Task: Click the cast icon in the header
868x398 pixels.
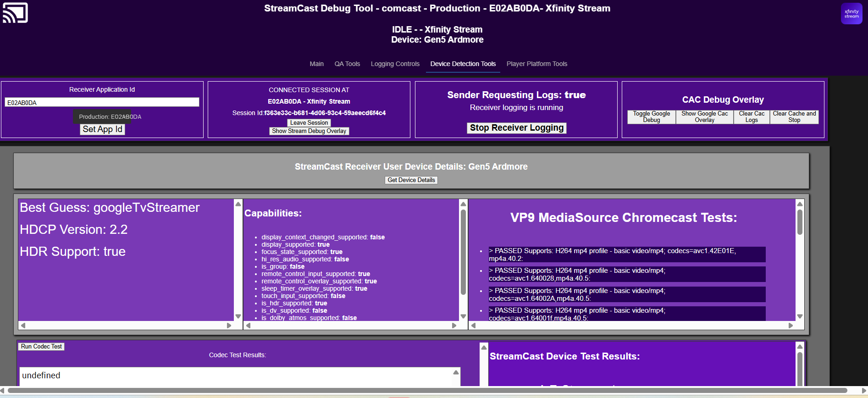Action: (15, 12)
